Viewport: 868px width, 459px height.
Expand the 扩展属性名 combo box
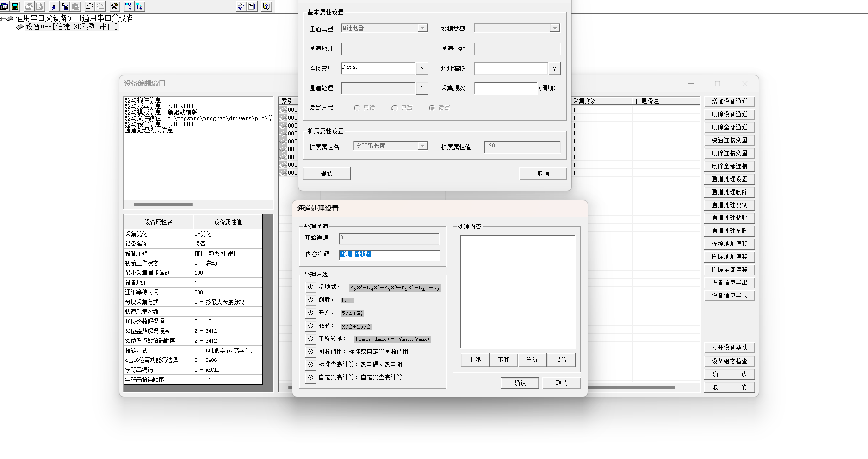pos(422,146)
